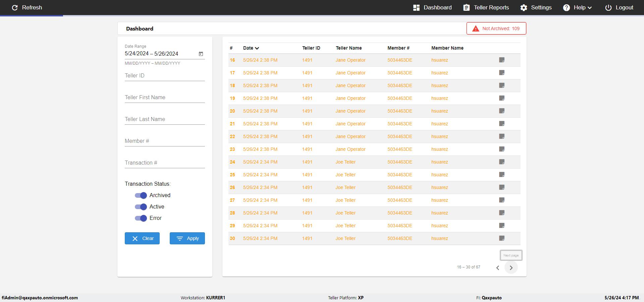Open the Teller Reports page
The image size is (644, 302).
point(486,7)
